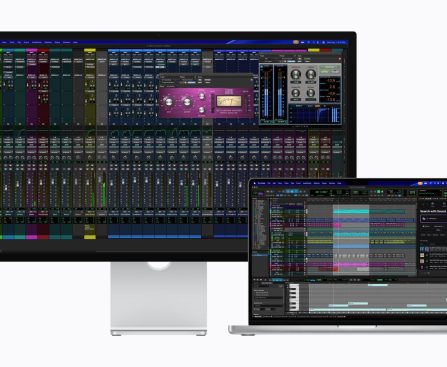Click the blue spectrum graph in the gray plugin
Image resolution: width=447 pixels, height=367 pixels.
(x=315, y=114)
